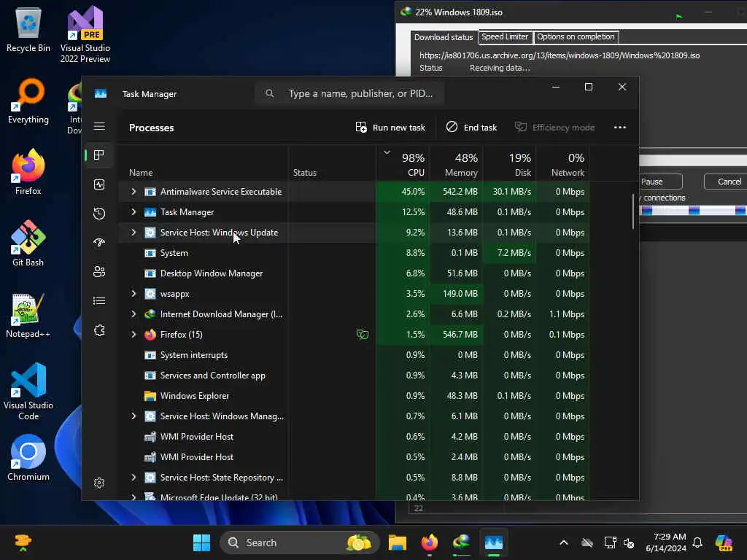747x560 pixels.
Task: Expand Internet Download Manager process row
Action: (x=133, y=314)
